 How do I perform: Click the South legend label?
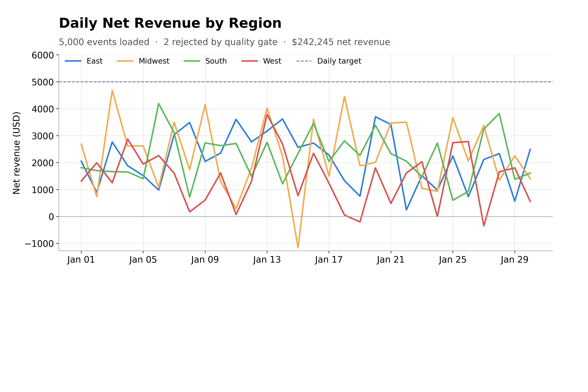point(216,61)
